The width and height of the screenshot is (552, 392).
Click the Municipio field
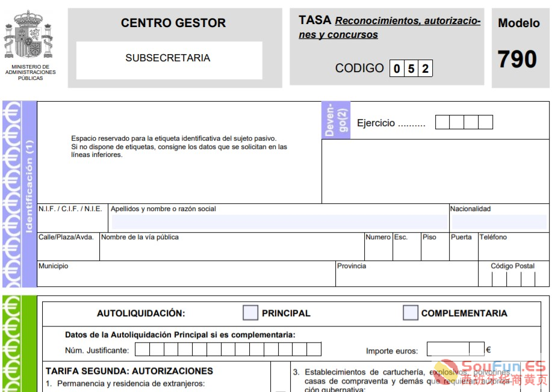[x=186, y=274]
